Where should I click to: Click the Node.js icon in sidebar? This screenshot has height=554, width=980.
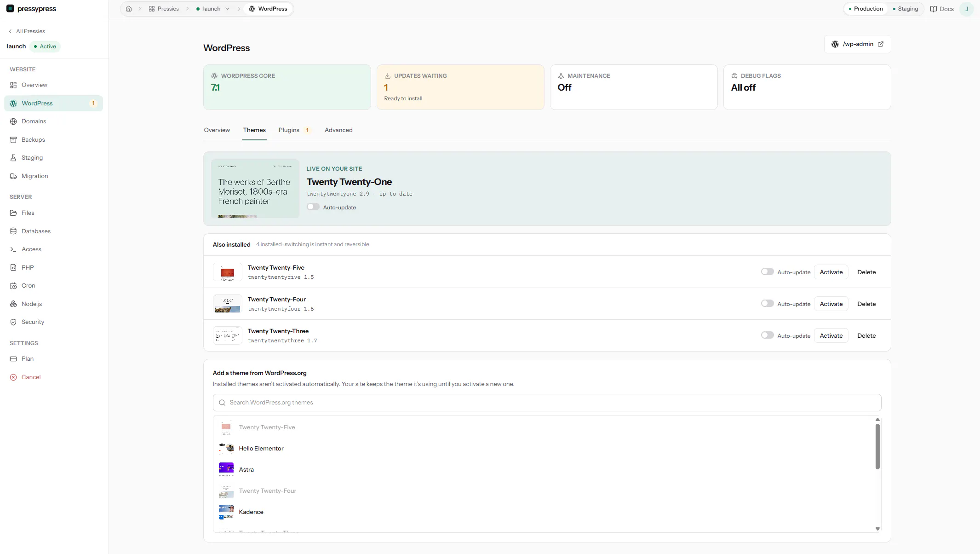13,304
